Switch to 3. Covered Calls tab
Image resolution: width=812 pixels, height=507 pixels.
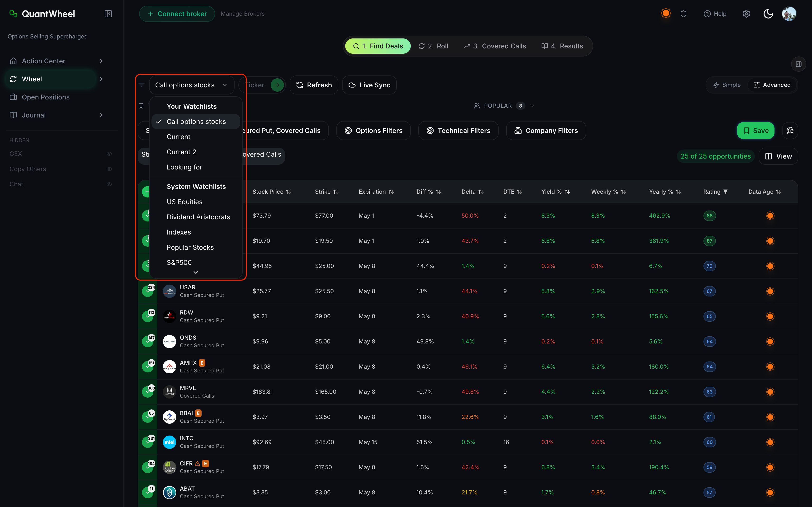pyautogui.click(x=495, y=46)
